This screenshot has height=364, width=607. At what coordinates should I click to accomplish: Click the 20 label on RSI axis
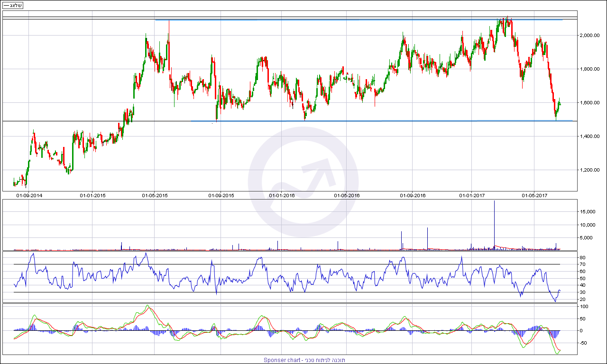point(582,299)
